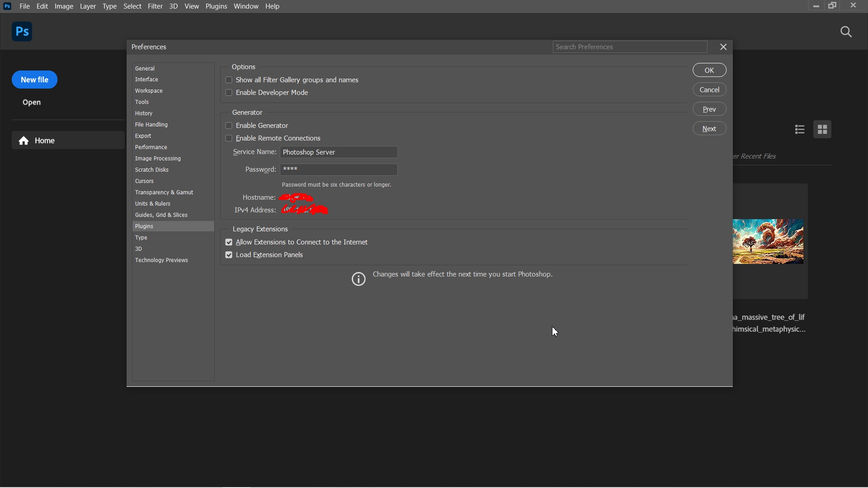The height and width of the screenshot is (488, 868).
Task: Toggle Show all Filter Gallery groups
Action: tap(229, 80)
